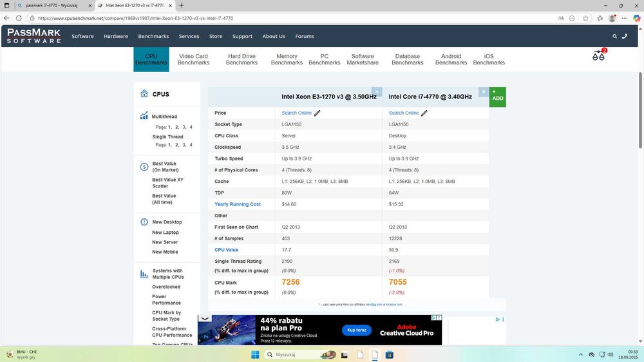Close the passmark i7-4770 search tab
The image size is (644, 362).
click(x=90, y=5)
